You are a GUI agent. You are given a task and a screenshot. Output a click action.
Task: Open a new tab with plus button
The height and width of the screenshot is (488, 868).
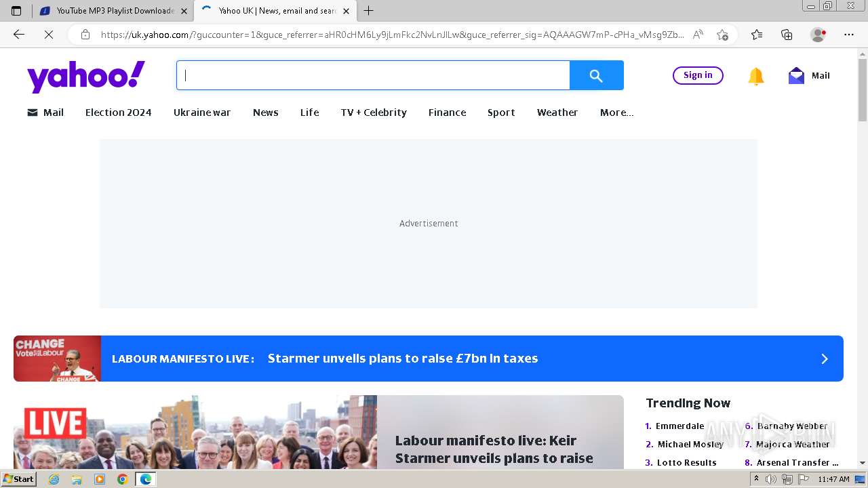coord(369,11)
